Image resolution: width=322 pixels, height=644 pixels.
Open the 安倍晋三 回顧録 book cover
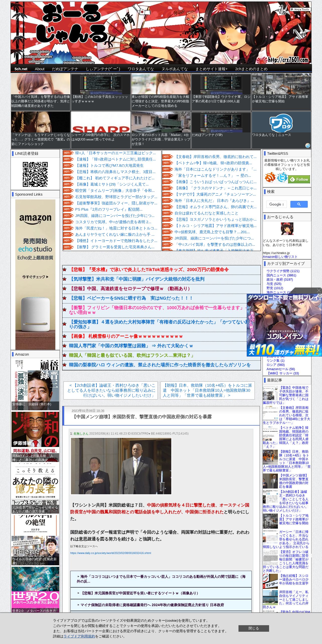pos(35,385)
